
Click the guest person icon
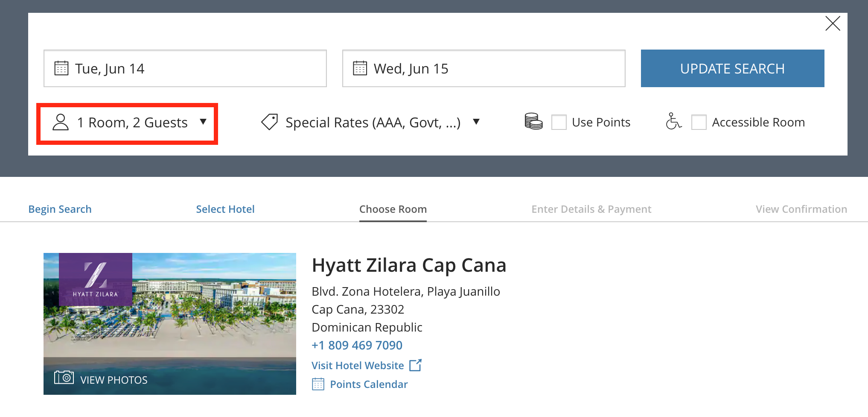click(61, 122)
